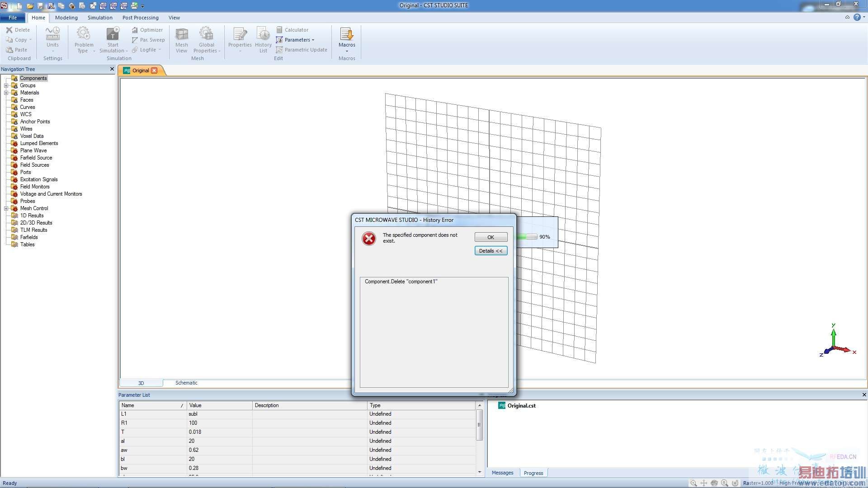Switch to the Simulation ribbon tab
868x488 pixels.
pos(100,18)
